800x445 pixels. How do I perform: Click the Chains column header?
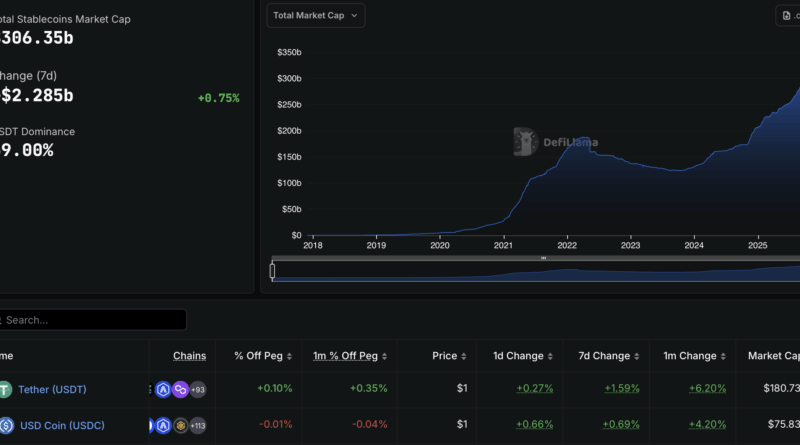coord(189,356)
